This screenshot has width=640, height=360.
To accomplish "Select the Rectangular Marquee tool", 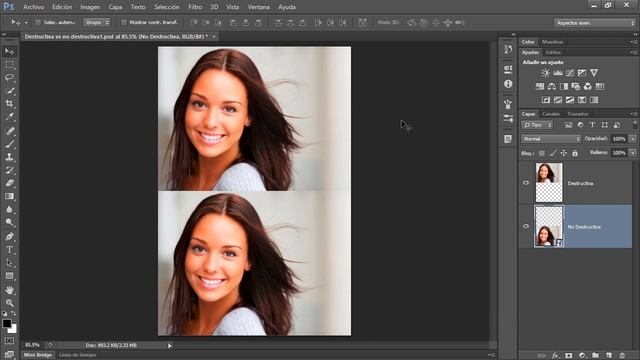I will coord(9,64).
